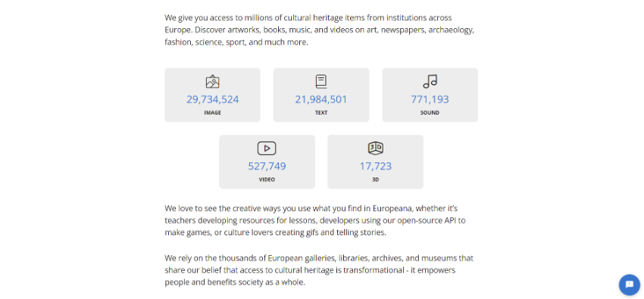The image size is (644, 299).
Task: Select the Sound media type card
Action: [x=430, y=95]
